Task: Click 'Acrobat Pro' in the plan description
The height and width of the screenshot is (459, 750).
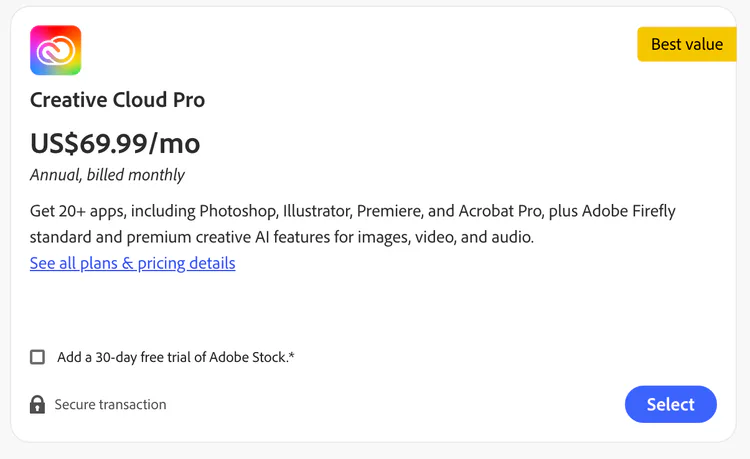Action: point(498,212)
